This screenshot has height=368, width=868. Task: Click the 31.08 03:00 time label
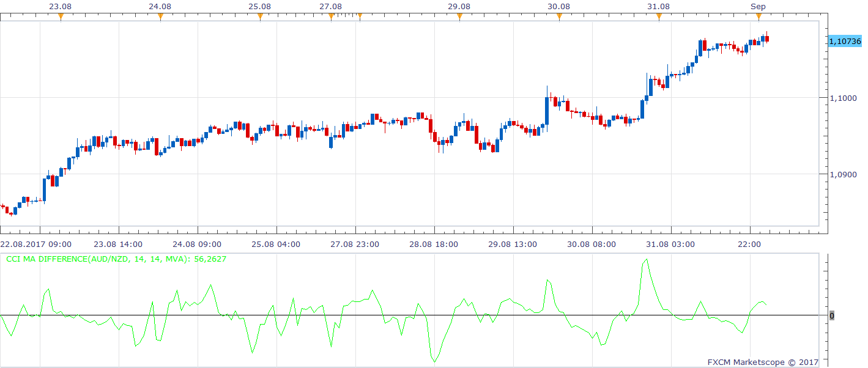(x=672, y=244)
